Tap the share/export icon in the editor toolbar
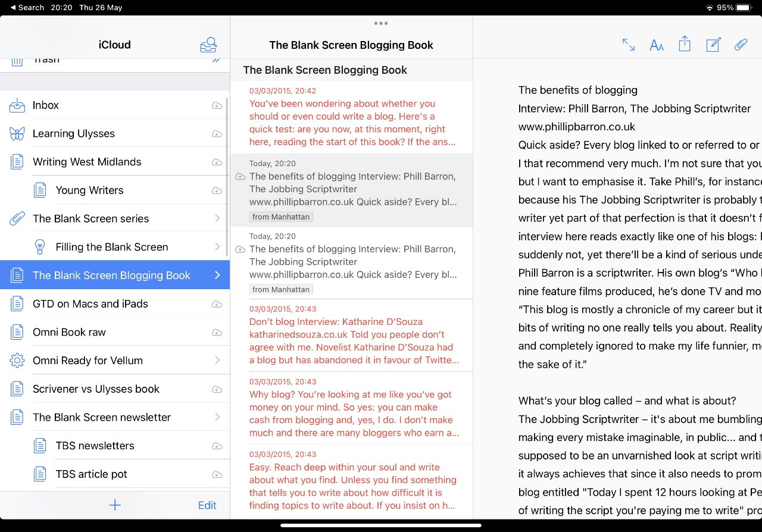The width and height of the screenshot is (762, 532). 685,44
